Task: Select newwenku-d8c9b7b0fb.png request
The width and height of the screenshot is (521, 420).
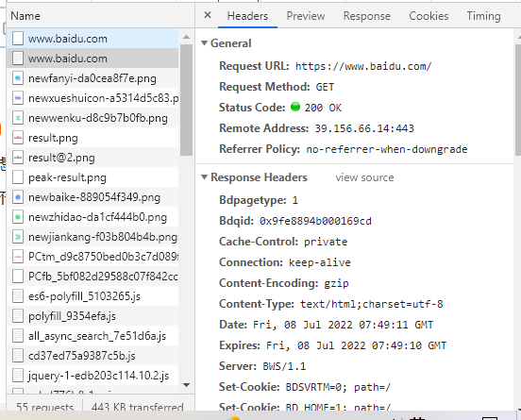Action: tap(92, 118)
